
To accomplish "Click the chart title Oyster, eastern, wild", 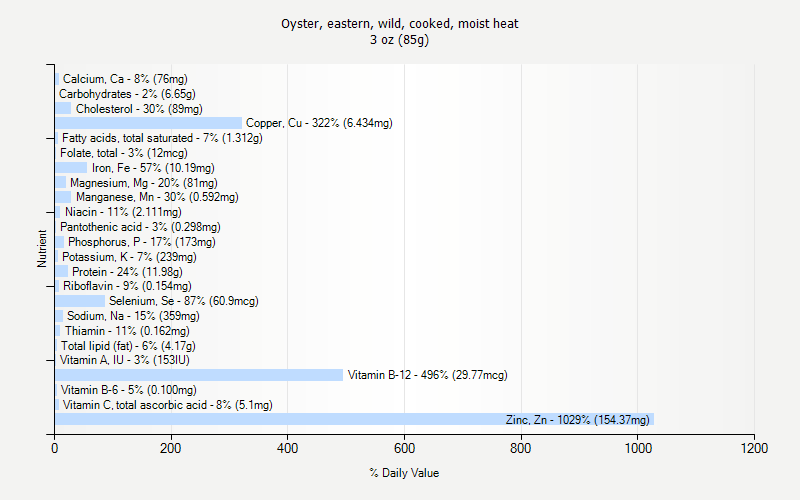I will point(399,23).
